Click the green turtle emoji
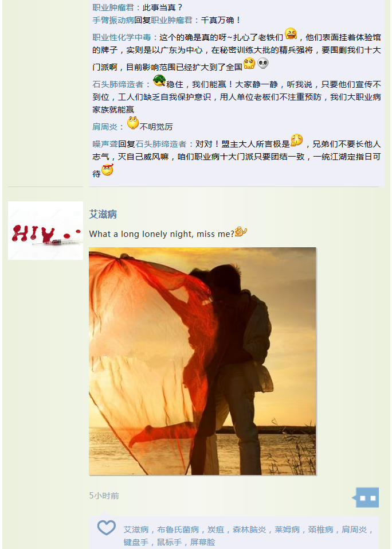This screenshot has width=392, height=549. click(x=159, y=81)
